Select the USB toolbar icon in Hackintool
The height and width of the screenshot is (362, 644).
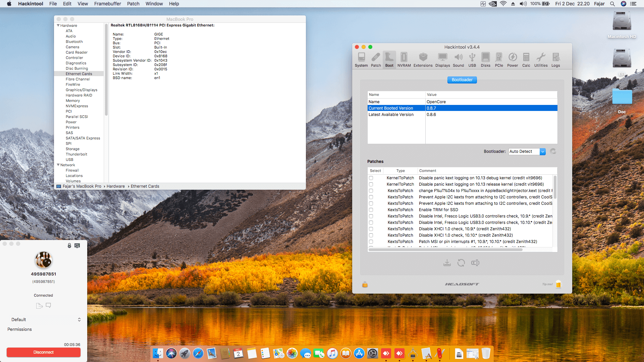point(472,60)
